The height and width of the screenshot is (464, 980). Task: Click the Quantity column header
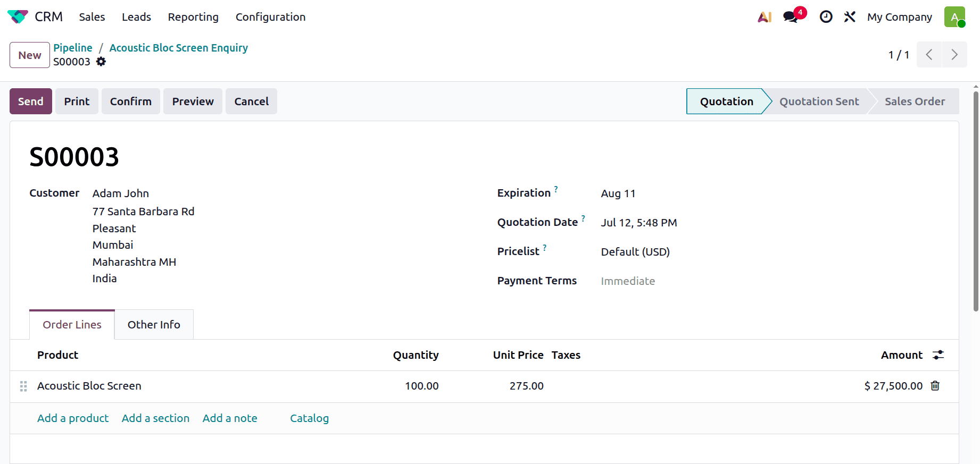tap(416, 355)
